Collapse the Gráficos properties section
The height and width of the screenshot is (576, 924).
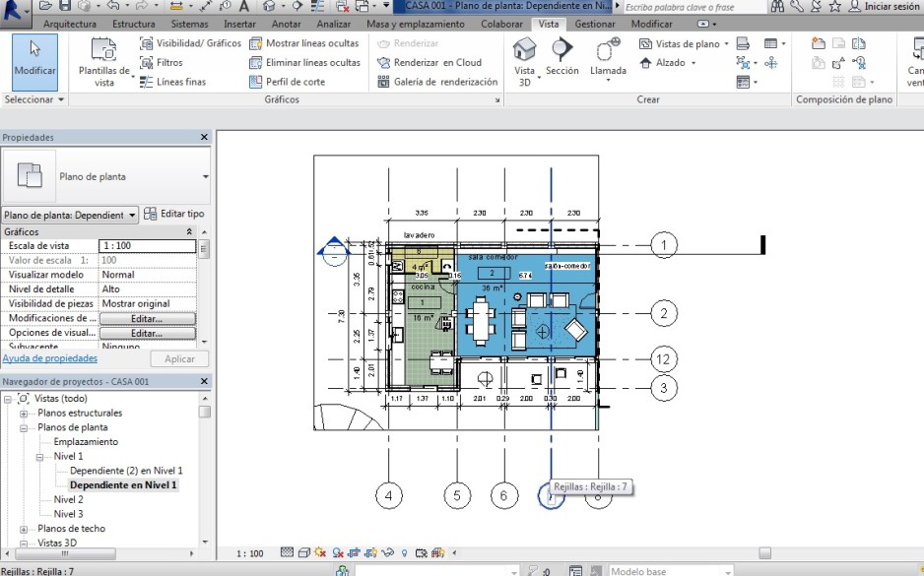(189, 231)
